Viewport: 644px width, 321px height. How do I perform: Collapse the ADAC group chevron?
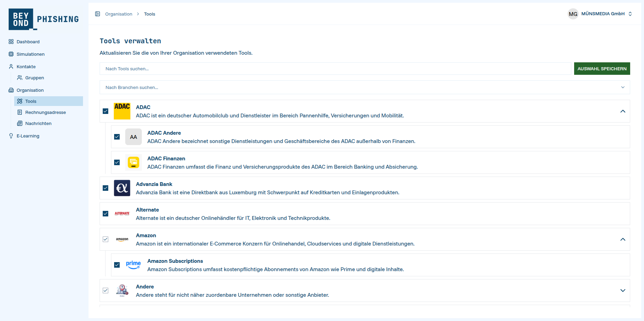(x=623, y=111)
